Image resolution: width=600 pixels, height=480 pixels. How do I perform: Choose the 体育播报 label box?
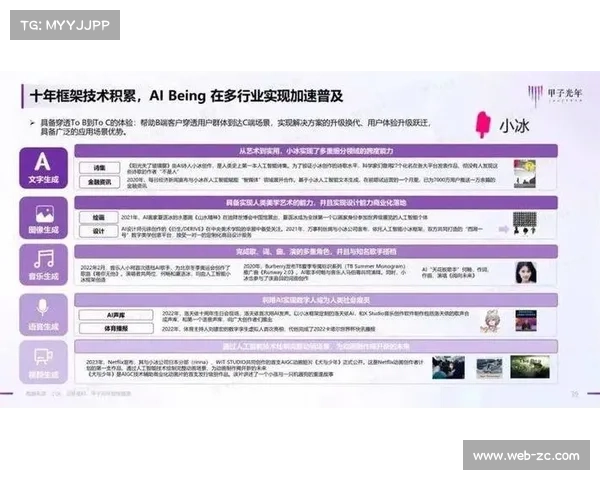tap(116, 328)
